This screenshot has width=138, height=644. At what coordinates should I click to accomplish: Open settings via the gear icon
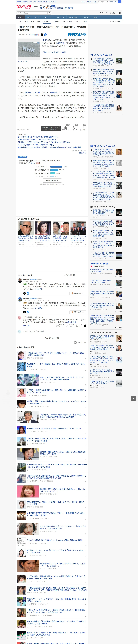click(120, 13)
